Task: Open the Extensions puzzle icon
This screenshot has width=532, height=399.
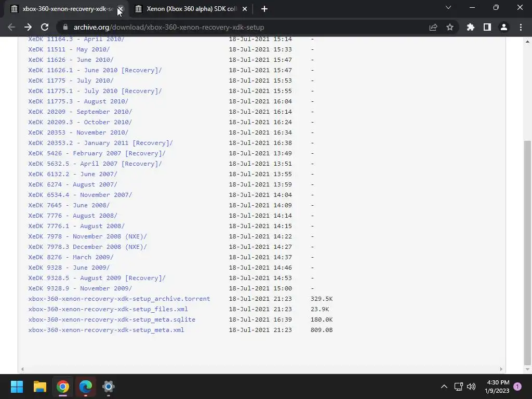Action: point(471,27)
